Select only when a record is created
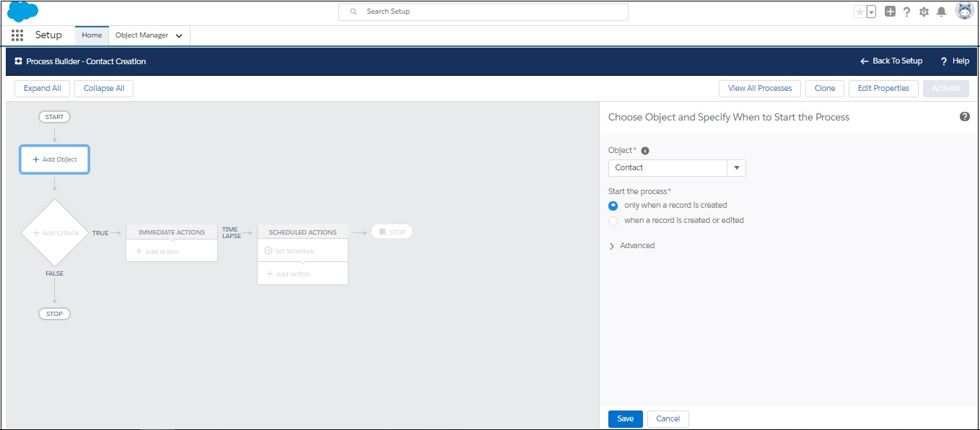The width and height of the screenshot is (980, 430). click(x=613, y=206)
